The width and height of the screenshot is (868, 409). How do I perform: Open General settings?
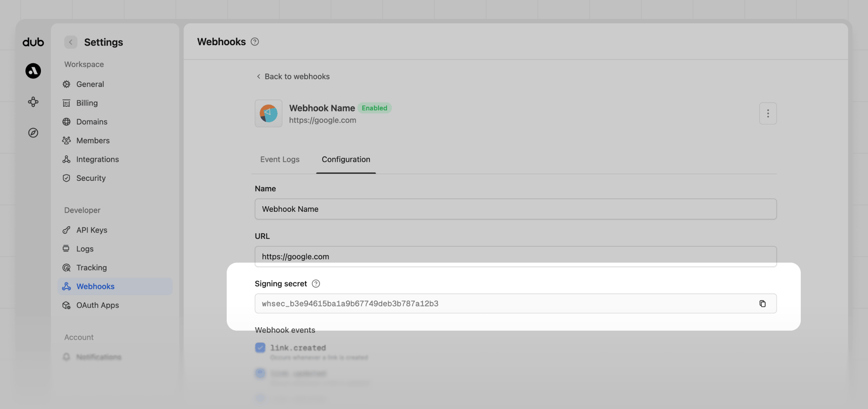[115, 84]
